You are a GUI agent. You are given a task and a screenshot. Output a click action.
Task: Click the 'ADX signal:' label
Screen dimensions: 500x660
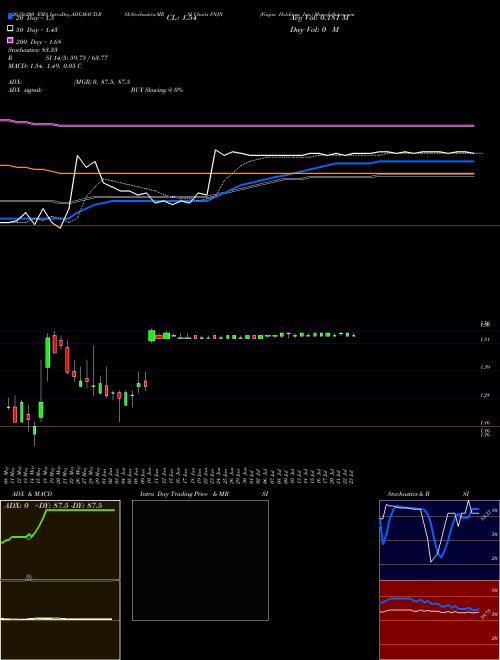tap(25, 90)
